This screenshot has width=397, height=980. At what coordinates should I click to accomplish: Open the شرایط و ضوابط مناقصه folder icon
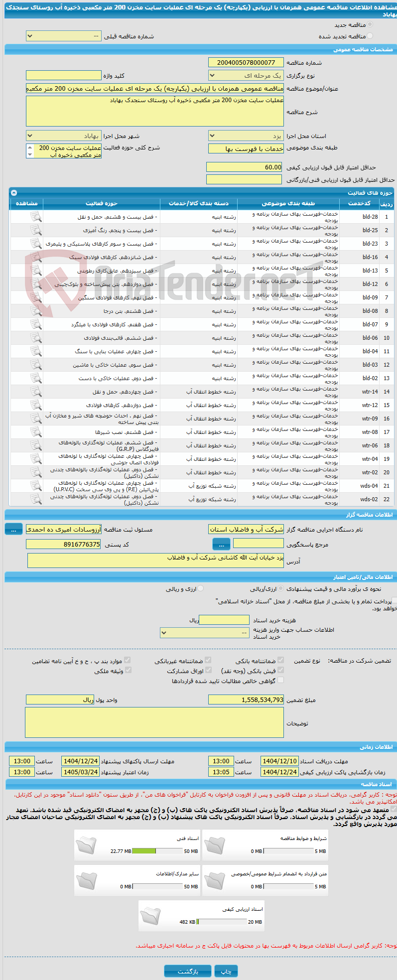215,845
